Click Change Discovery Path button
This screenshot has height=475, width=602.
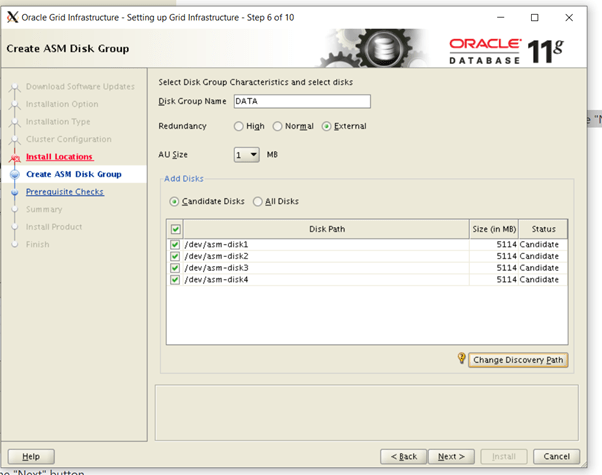(x=518, y=360)
